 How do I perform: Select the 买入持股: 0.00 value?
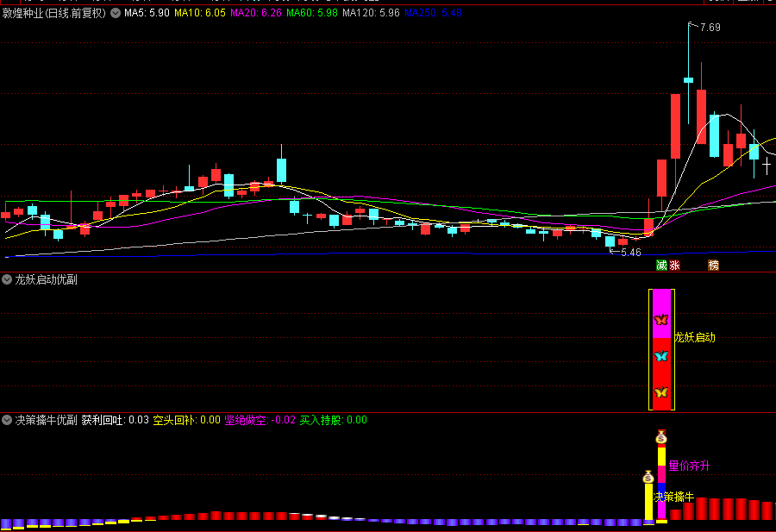(334, 420)
